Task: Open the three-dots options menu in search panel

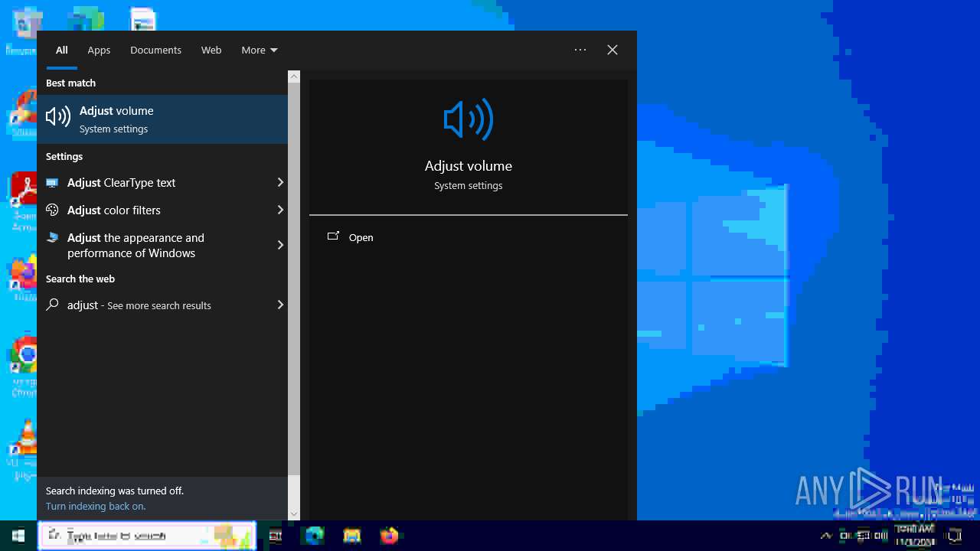Action: [580, 50]
